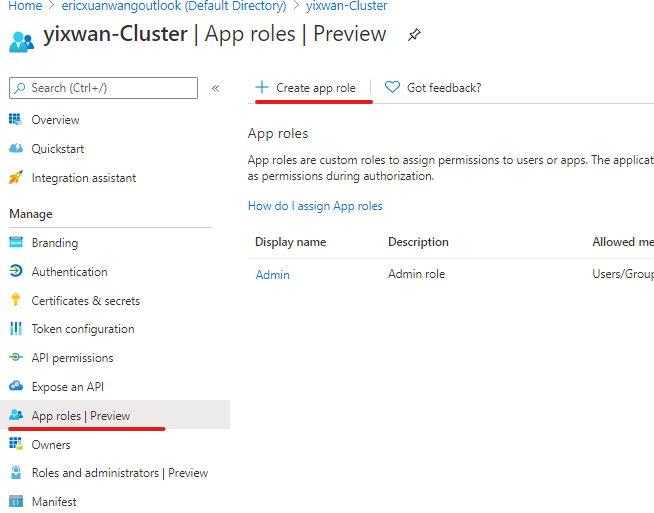Open Certificates & secrets
This screenshot has width=654, height=513.
86,301
